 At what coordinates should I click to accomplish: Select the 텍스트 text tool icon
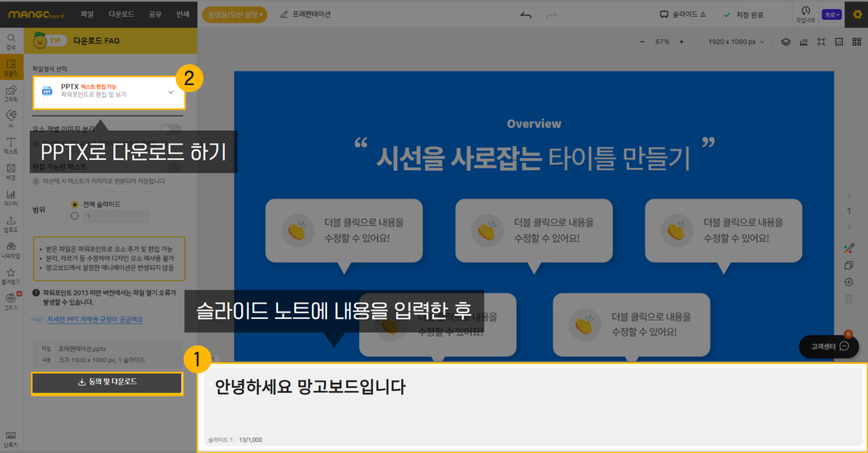tap(11, 145)
